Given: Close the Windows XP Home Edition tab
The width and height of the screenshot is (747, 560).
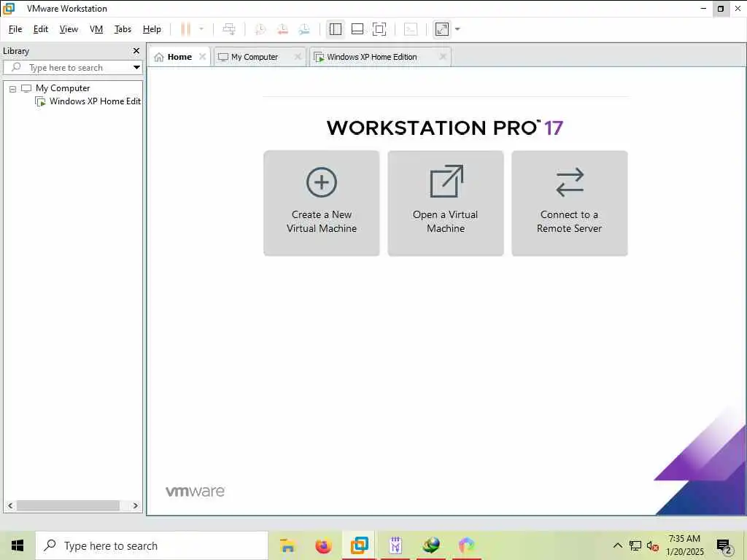Looking at the screenshot, I should click(443, 56).
